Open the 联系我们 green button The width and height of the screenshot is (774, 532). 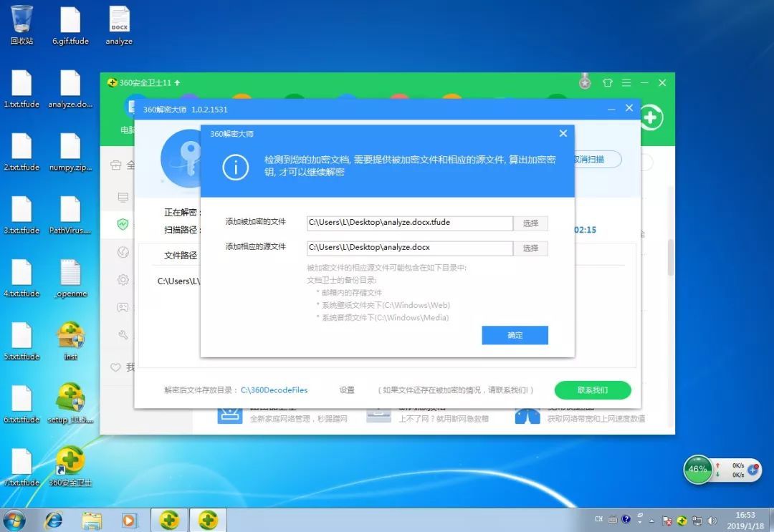click(593, 390)
